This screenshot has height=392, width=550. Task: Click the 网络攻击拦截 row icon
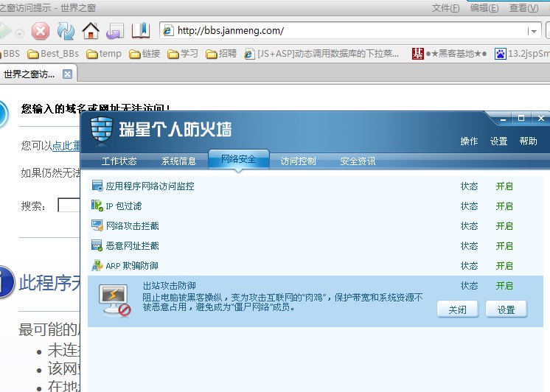[97, 225]
